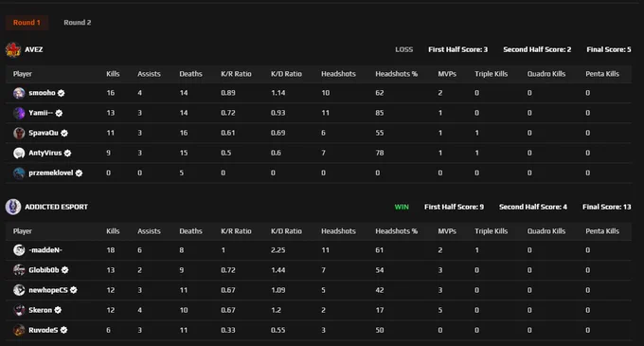Click the AVEZ team logo

click(x=13, y=49)
